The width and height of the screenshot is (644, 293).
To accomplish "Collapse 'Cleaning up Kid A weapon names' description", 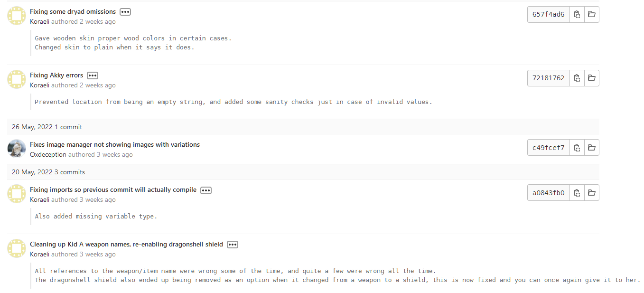I will pos(232,245).
